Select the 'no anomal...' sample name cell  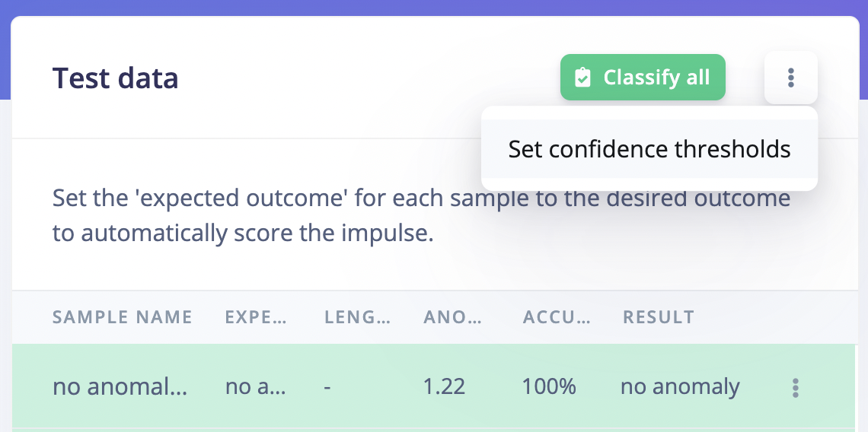[120, 387]
